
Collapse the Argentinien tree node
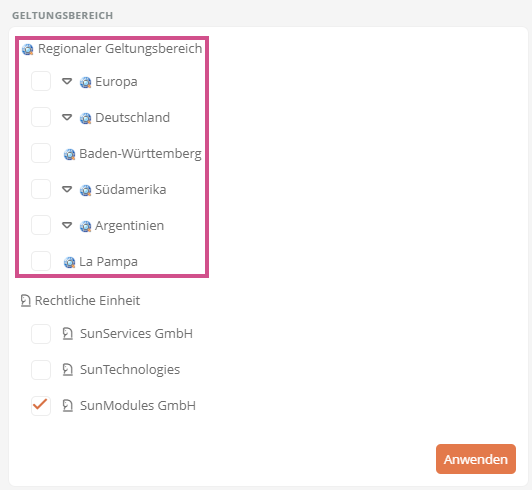point(67,225)
